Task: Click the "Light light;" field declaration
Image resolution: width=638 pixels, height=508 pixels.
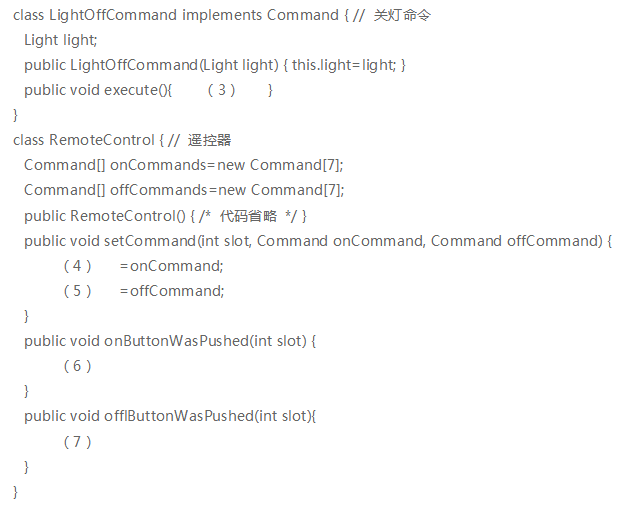Action: tap(61, 40)
